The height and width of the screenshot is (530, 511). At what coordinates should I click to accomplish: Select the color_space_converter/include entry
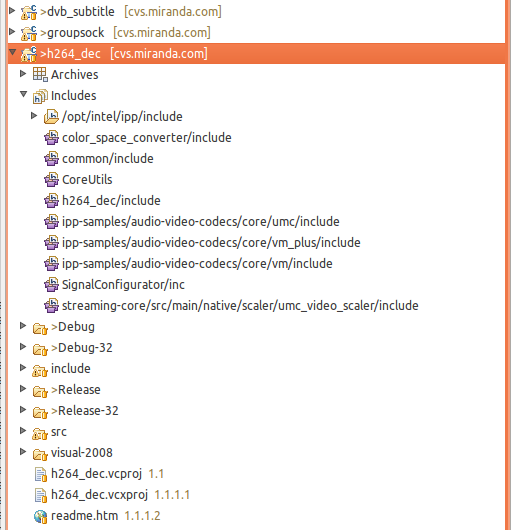(147, 138)
